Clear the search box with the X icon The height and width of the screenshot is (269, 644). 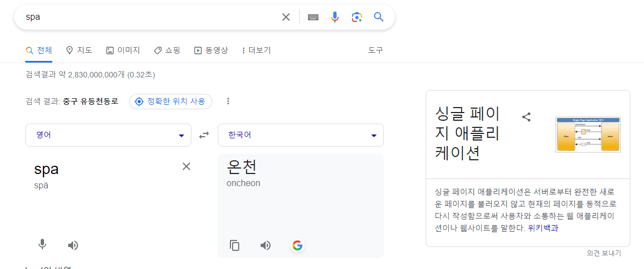tap(285, 17)
